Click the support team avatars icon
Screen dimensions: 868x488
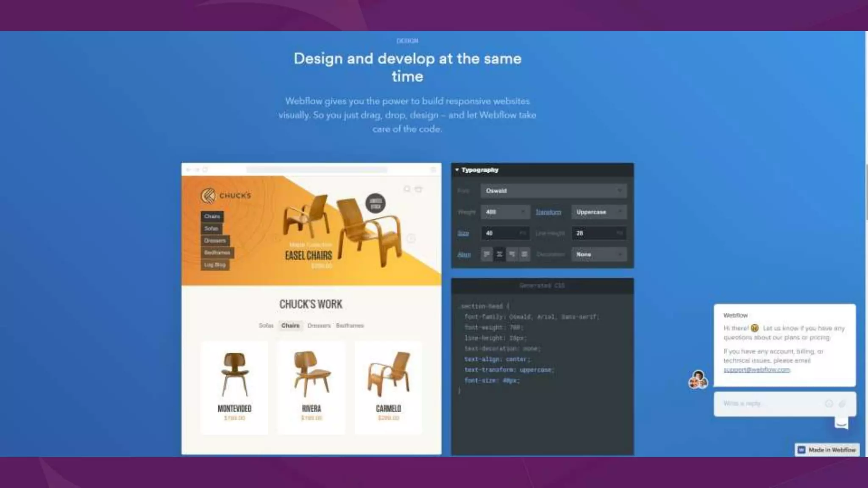(x=698, y=379)
